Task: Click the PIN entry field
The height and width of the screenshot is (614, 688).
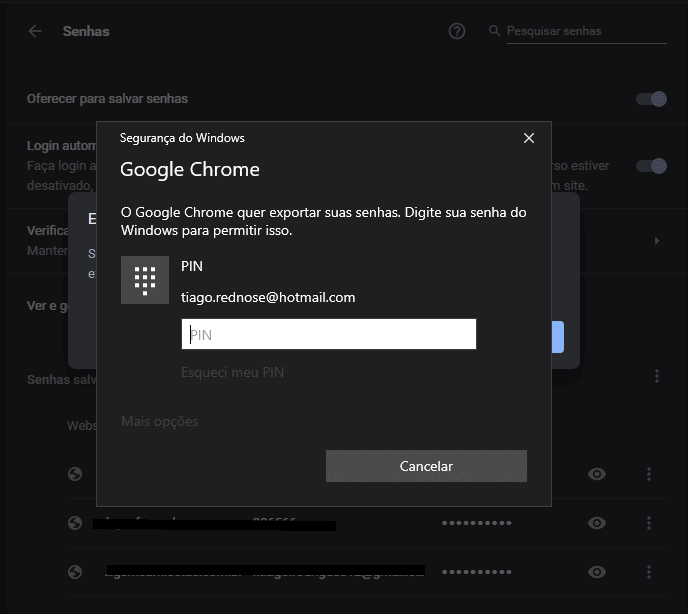Action: [329, 334]
